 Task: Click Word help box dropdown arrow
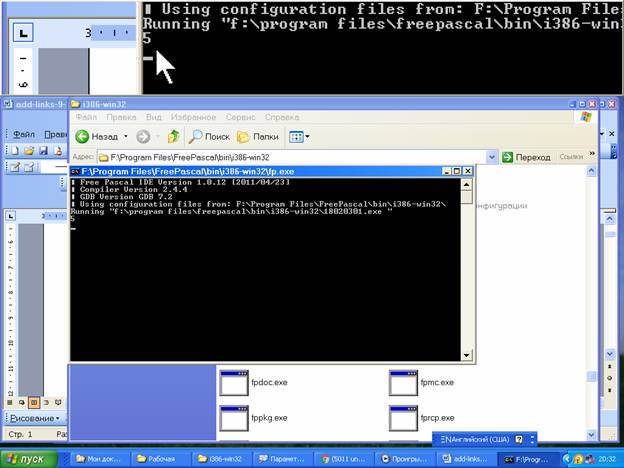(602, 134)
